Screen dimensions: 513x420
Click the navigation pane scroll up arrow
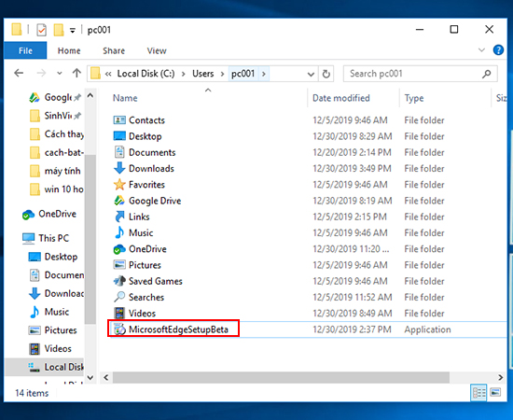[90, 95]
